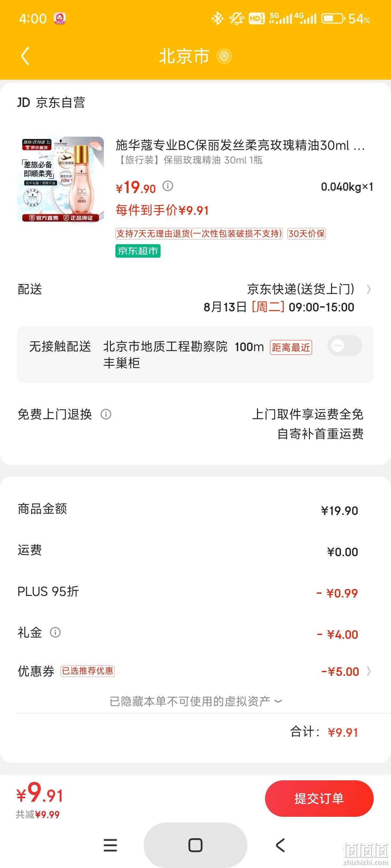
Task: Tap the 30天价保 label
Action: [306, 234]
